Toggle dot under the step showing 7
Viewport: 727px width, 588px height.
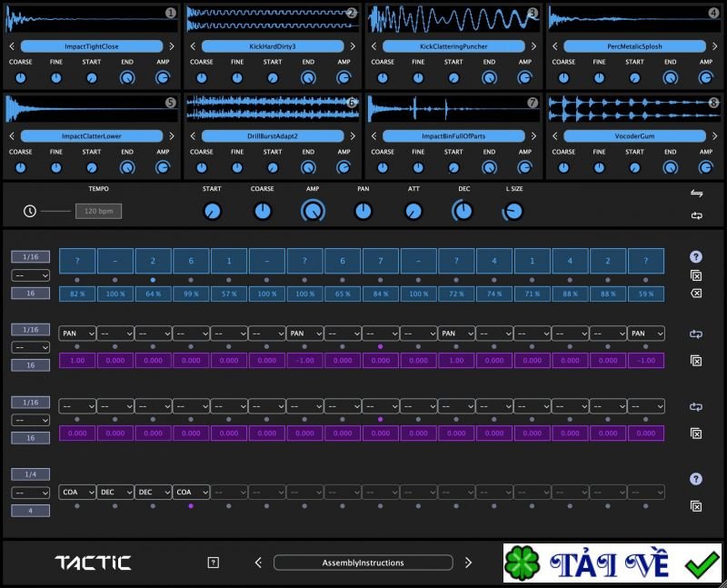click(380, 280)
